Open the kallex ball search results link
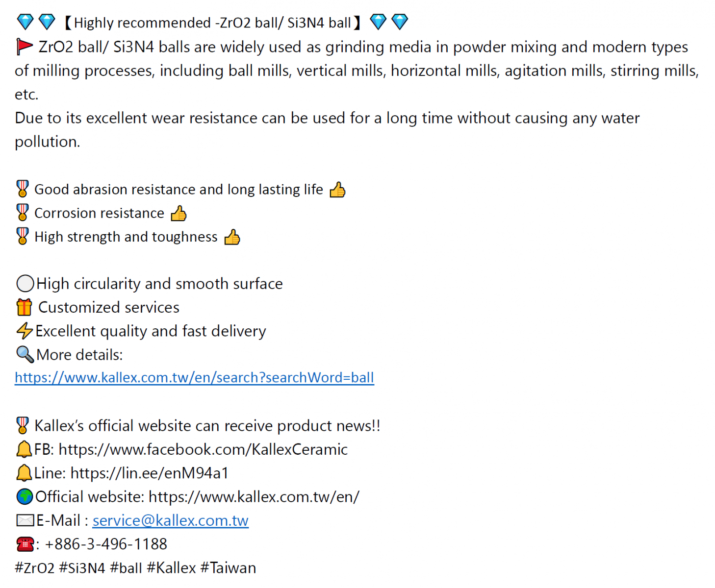Screen dimensions: 715x588 click(x=194, y=378)
